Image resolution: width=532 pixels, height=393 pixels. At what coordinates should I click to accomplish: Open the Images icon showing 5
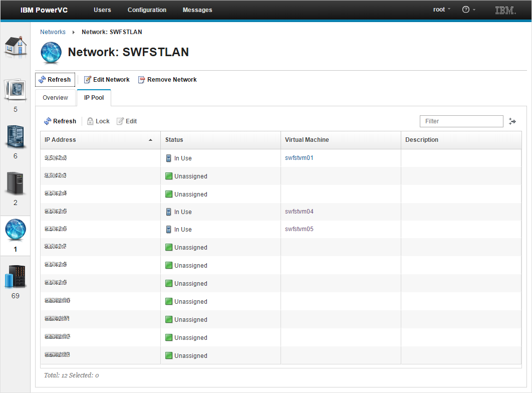pyautogui.click(x=15, y=90)
